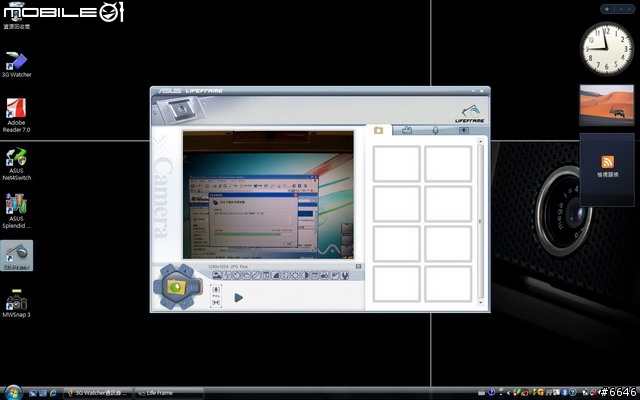This screenshot has height=400, width=640.
Task: Click the small square icon above the toolbar
Action: pos(358,267)
